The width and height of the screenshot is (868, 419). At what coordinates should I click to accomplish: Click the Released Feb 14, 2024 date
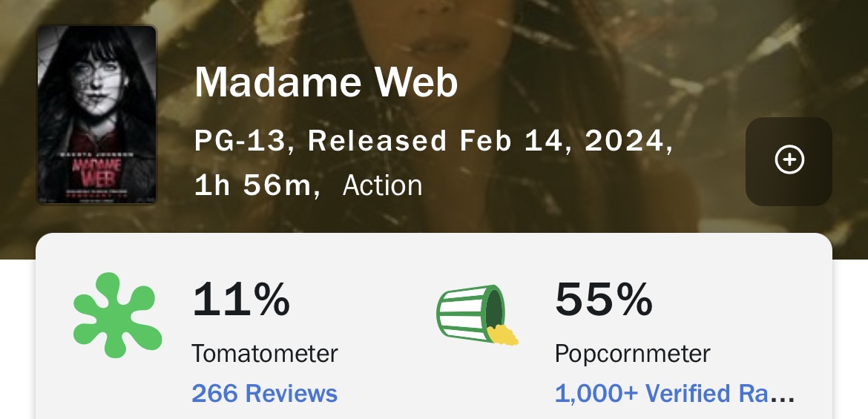[490, 141]
